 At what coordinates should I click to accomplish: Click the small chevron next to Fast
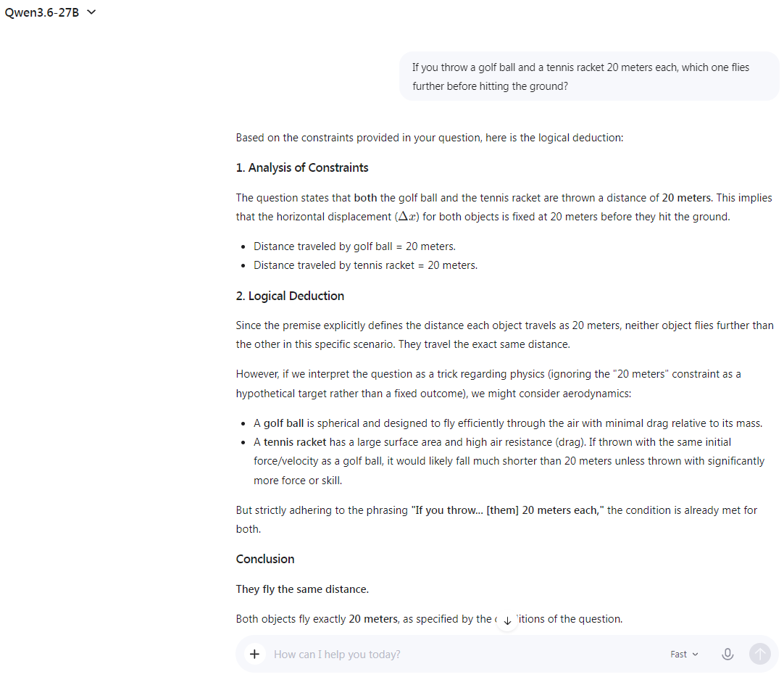pyautogui.click(x=695, y=654)
